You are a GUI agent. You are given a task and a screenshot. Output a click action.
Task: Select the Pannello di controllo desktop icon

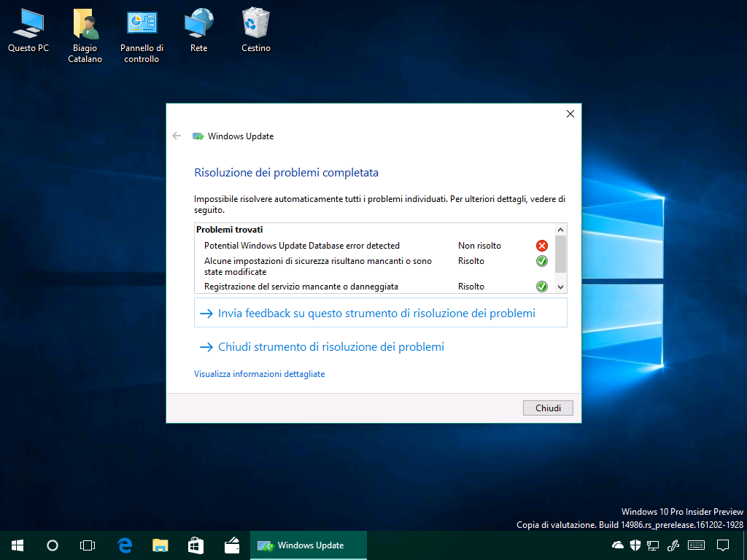coord(142,36)
